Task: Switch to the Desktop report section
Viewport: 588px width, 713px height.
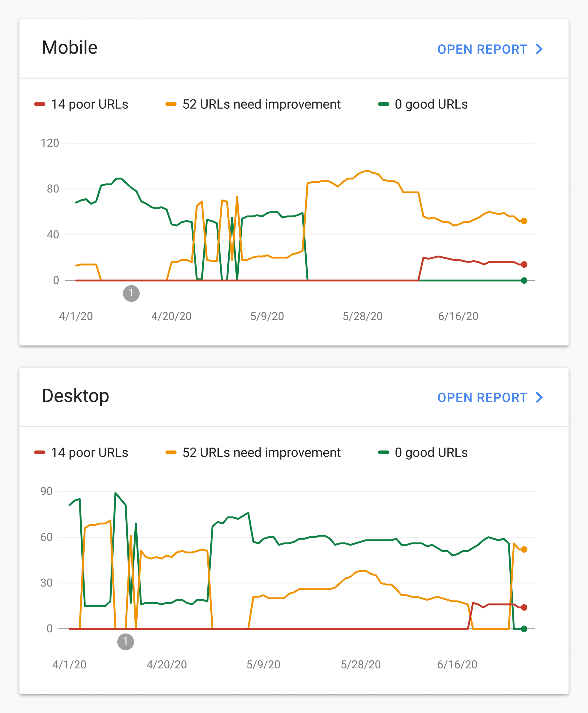Action: pyautogui.click(x=76, y=396)
